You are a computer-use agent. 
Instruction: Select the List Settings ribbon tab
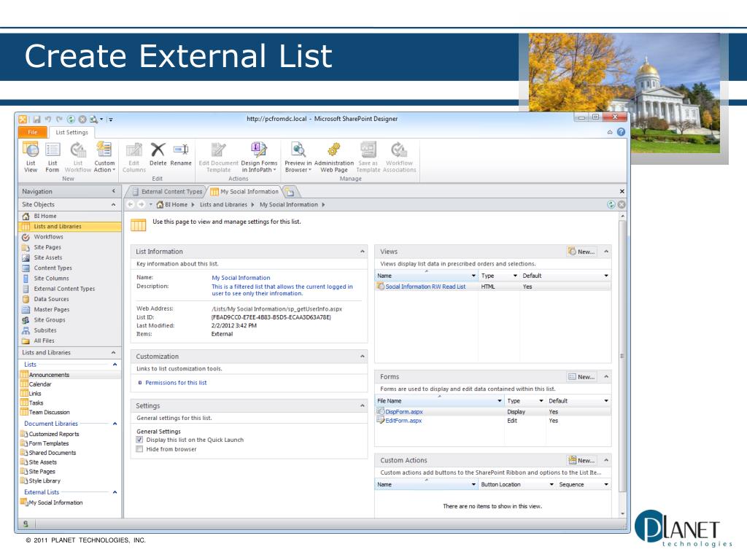coord(72,133)
